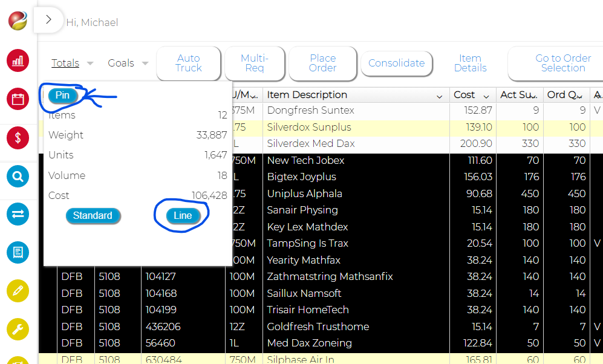
Task: Open the yellow wrench tools icon
Action: click(18, 330)
